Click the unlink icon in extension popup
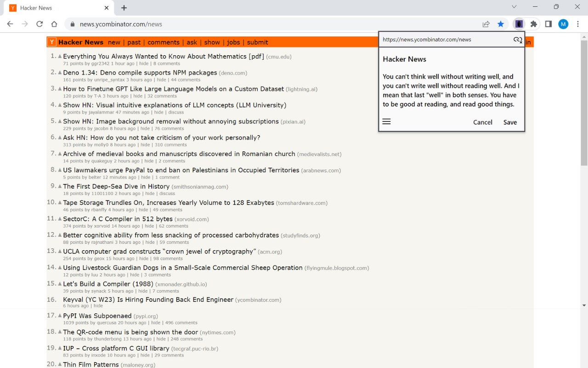The image size is (588, 368). click(518, 40)
